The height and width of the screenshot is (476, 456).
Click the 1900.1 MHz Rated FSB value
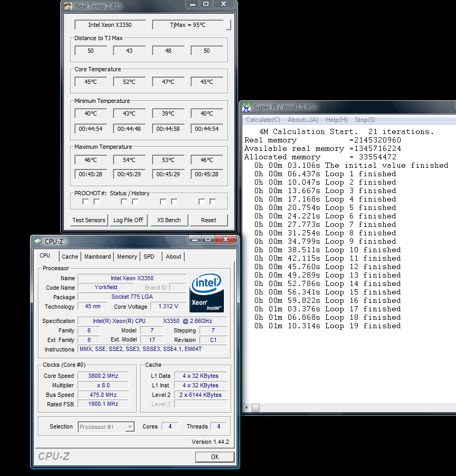tap(103, 404)
